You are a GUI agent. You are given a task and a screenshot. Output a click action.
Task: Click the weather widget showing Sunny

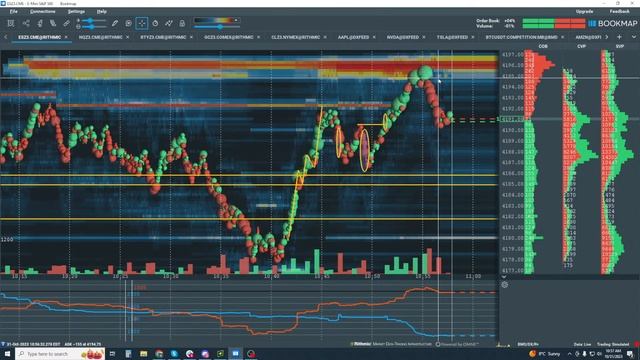pos(545,354)
